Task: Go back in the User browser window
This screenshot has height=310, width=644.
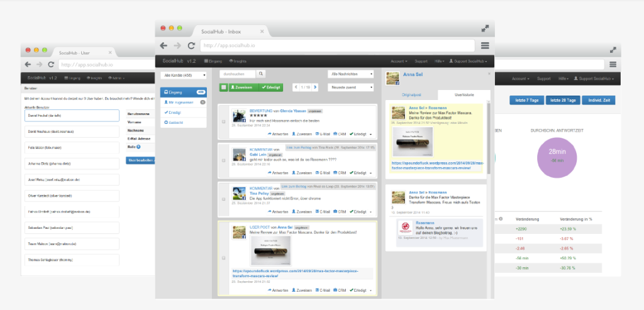Action: 28,65
